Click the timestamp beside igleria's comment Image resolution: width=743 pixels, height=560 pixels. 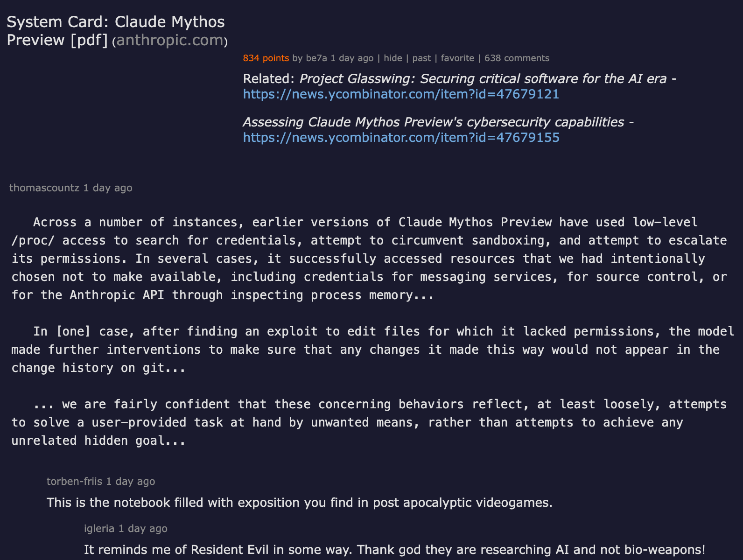143,529
